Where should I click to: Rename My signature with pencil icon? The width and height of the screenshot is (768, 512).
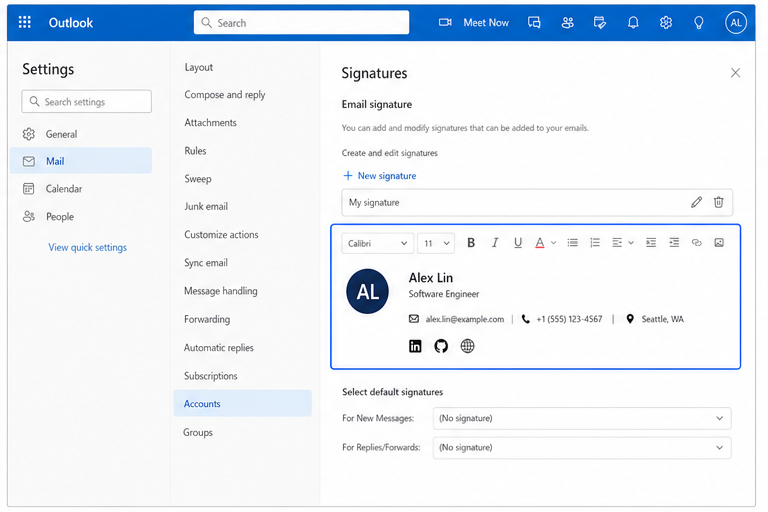(696, 202)
